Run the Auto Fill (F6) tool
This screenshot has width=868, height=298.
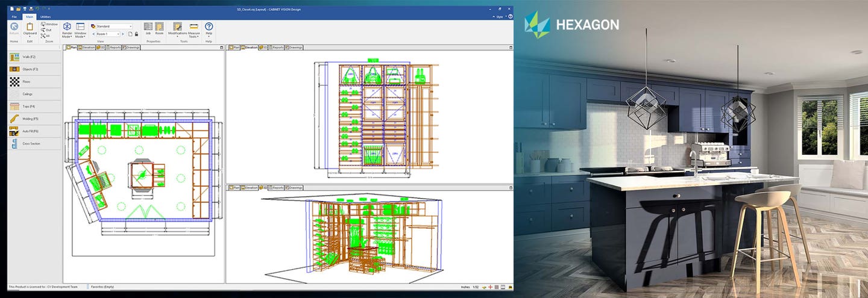pos(30,131)
